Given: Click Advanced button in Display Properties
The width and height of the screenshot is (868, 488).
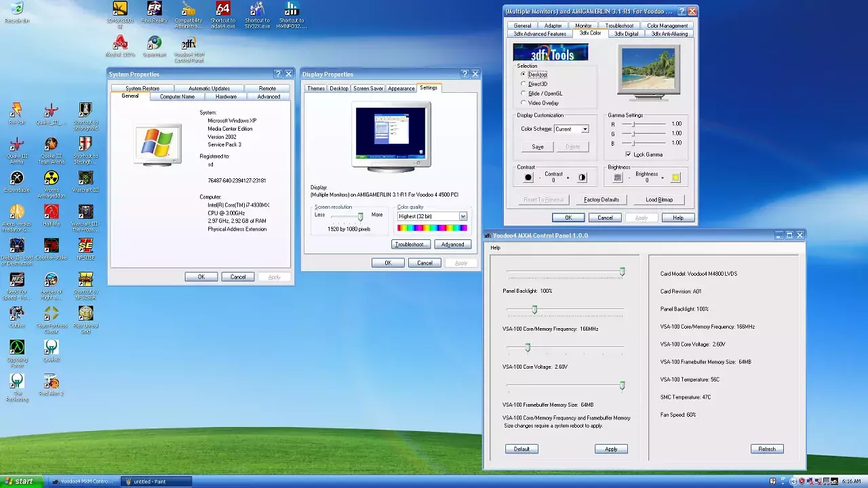Looking at the screenshot, I should pos(452,245).
